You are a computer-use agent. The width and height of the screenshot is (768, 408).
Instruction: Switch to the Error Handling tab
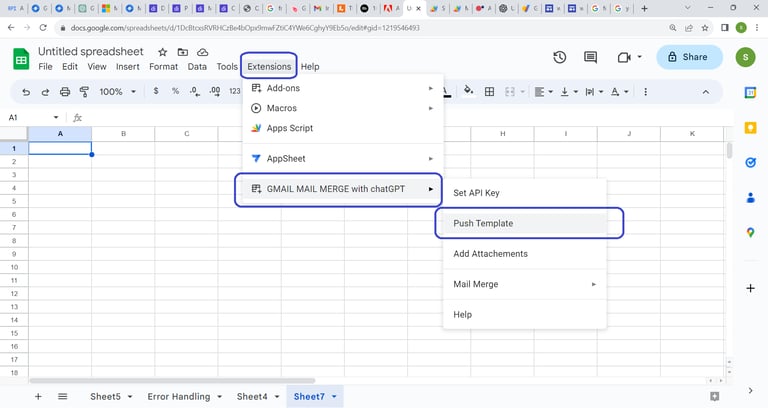(x=179, y=397)
